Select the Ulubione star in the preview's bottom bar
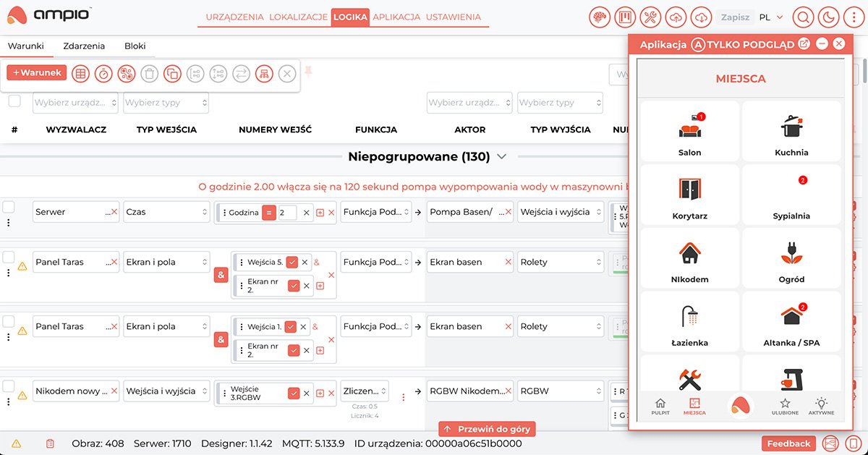This screenshot has height=455, width=868. tap(784, 406)
